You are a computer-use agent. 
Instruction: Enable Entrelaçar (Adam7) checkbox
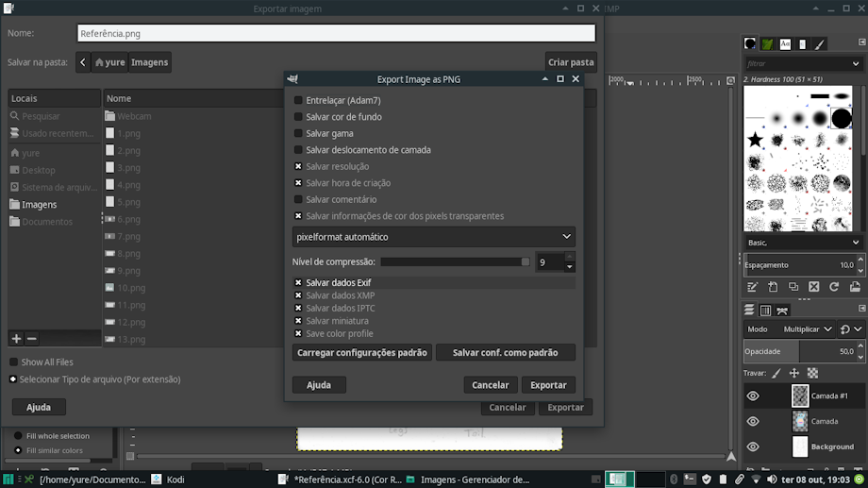pos(298,100)
